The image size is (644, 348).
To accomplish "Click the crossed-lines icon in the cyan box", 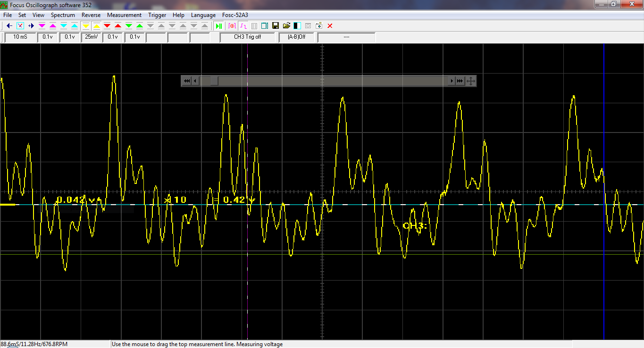I will click(20, 25).
